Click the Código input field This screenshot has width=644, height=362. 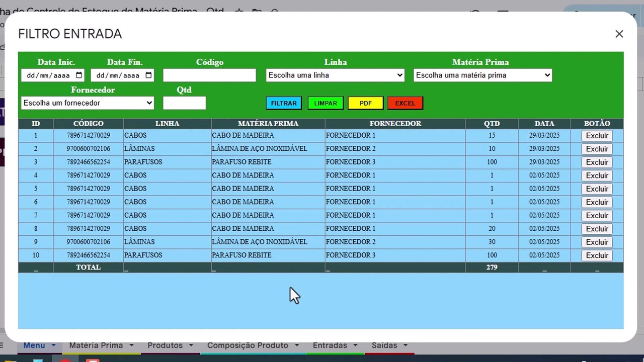tap(209, 75)
